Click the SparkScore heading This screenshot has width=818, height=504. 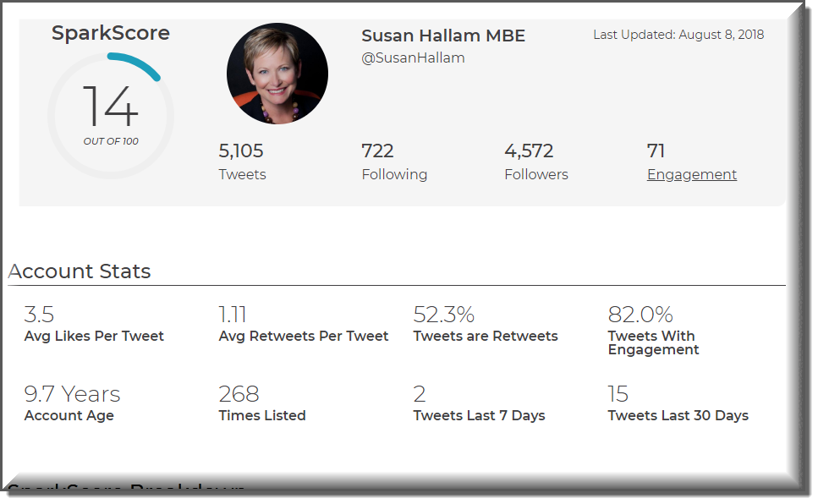(x=111, y=33)
